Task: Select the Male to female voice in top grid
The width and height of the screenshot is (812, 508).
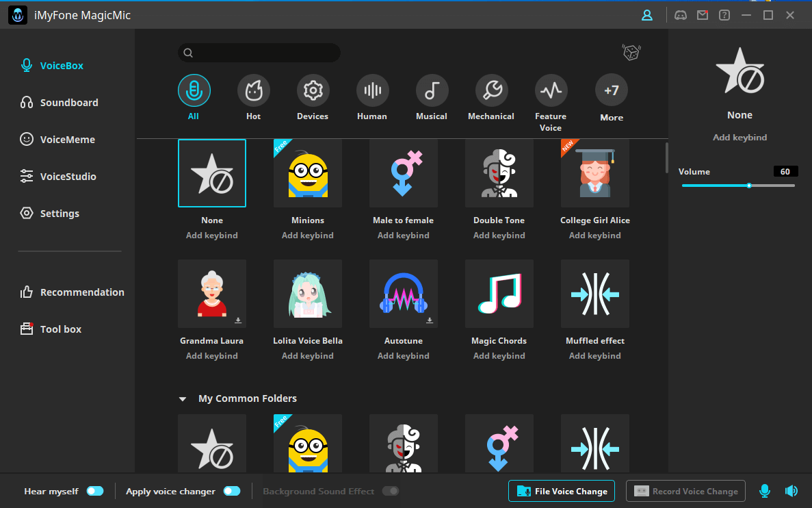Action: tap(404, 173)
